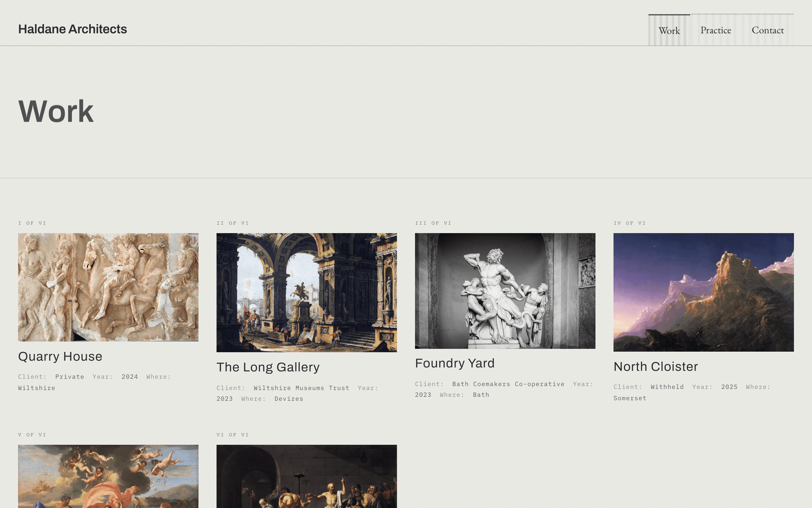This screenshot has height=508, width=812.
Task: Open the Quarry House relief thumbnail
Action: point(108,287)
